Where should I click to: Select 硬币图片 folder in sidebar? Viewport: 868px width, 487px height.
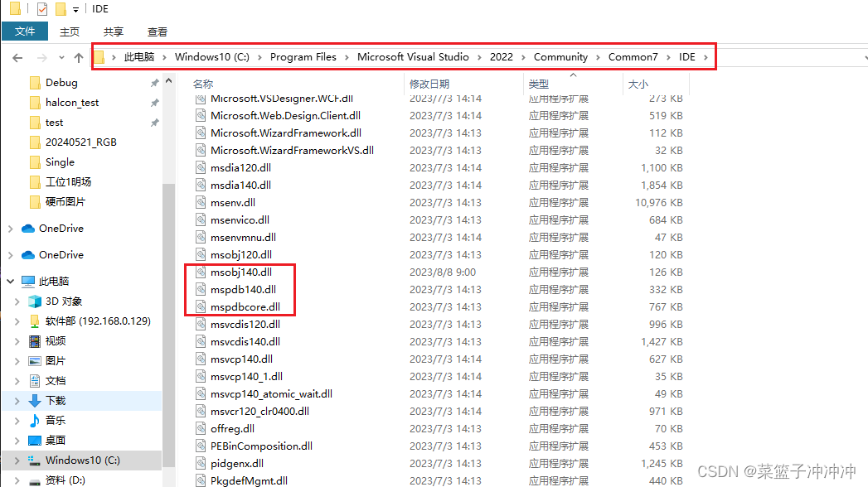coord(65,202)
